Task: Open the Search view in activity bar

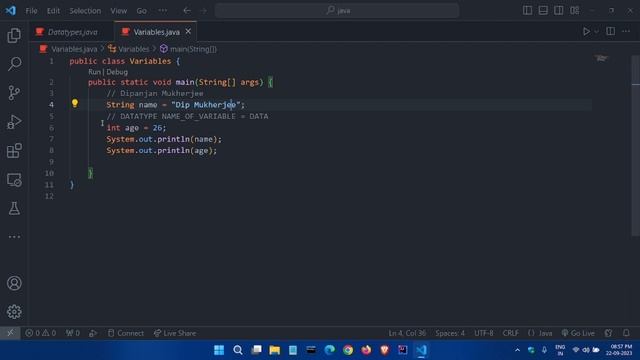Action: [x=14, y=64]
